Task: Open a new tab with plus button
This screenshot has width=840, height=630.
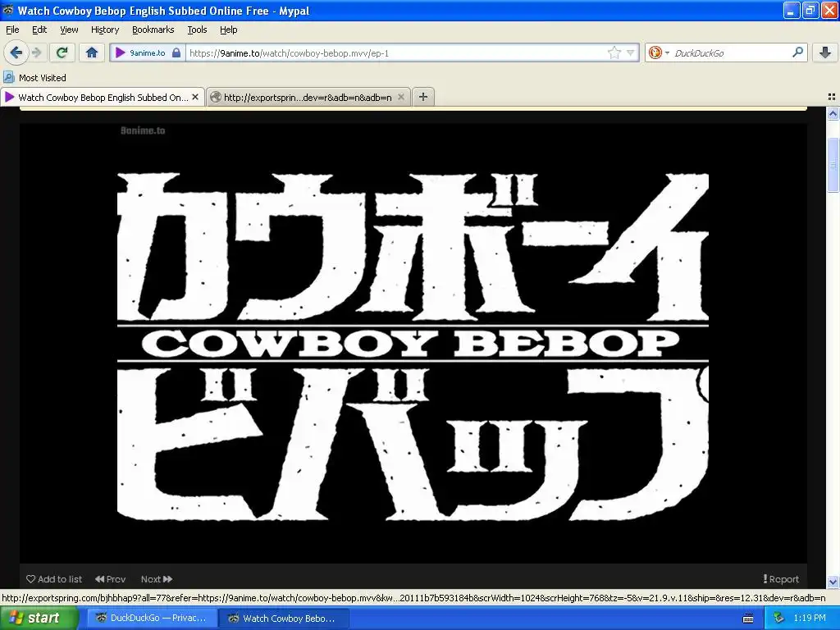Action: pos(423,97)
